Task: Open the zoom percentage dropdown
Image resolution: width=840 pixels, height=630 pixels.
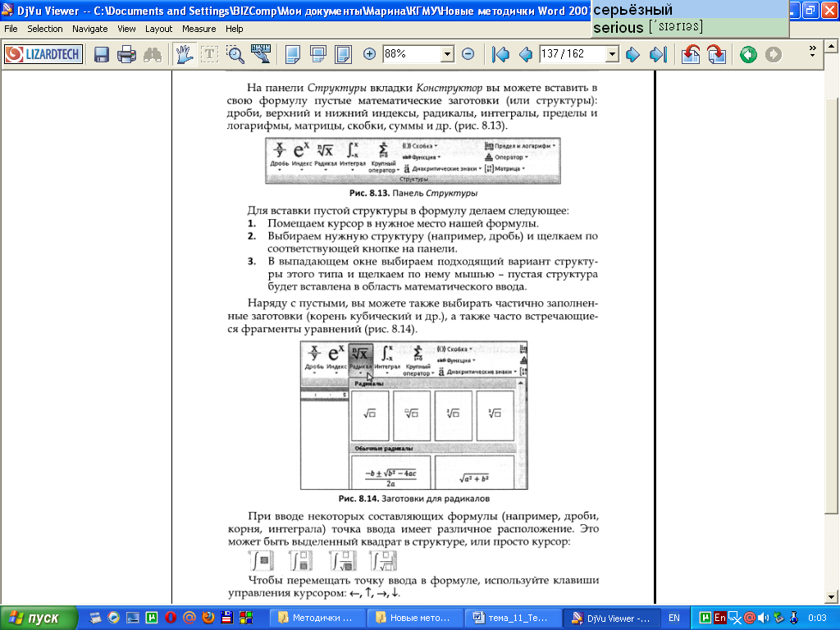Action: [447, 53]
